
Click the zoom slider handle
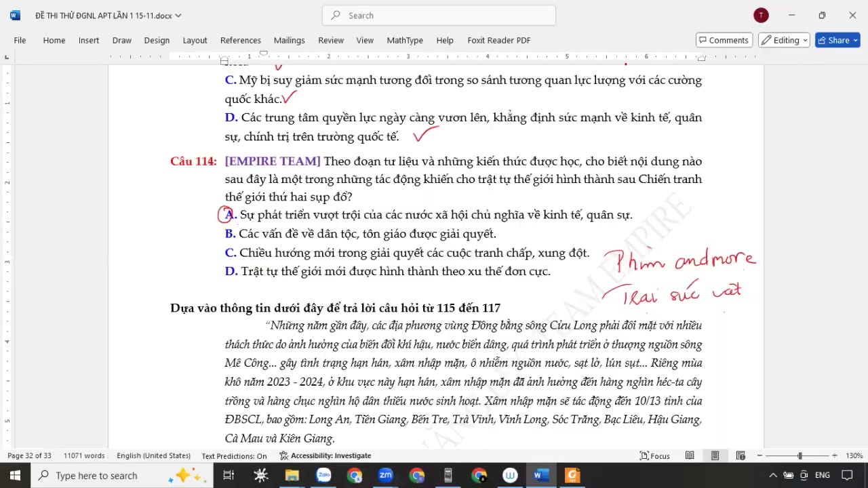coord(800,455)
